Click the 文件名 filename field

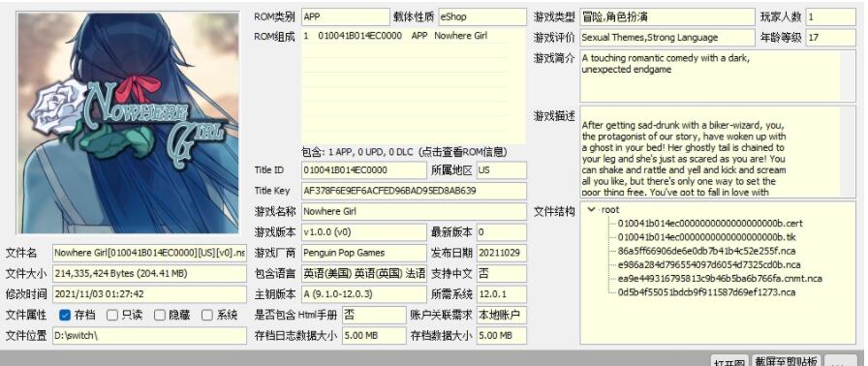[x=149, y=254]
